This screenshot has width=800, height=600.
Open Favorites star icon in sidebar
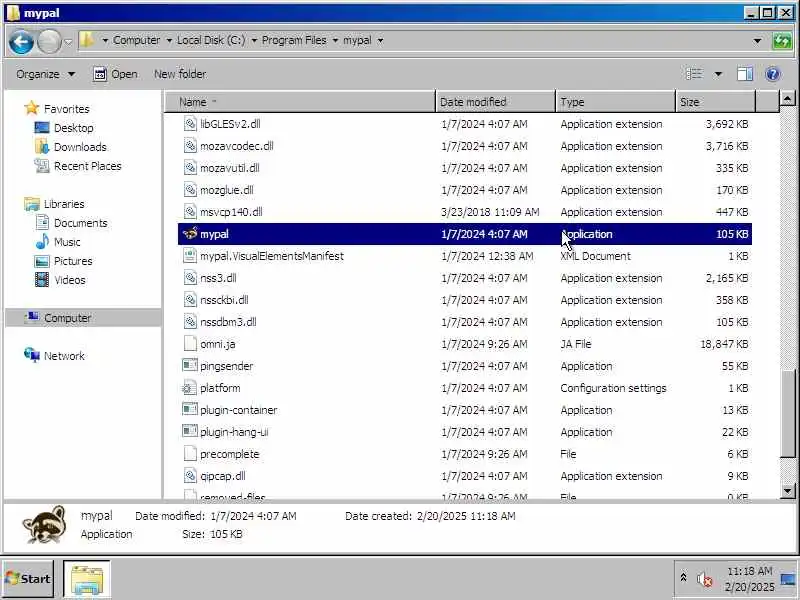[32, 108]
